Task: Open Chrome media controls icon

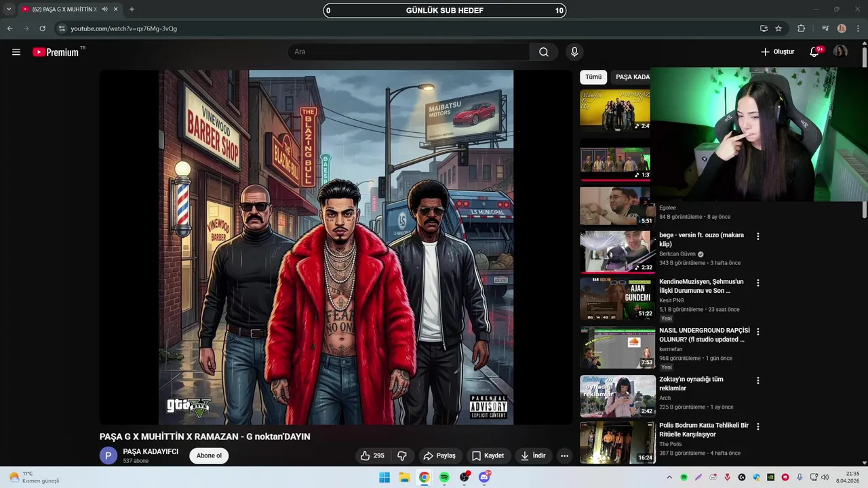Action: click(x=825, y=28)
